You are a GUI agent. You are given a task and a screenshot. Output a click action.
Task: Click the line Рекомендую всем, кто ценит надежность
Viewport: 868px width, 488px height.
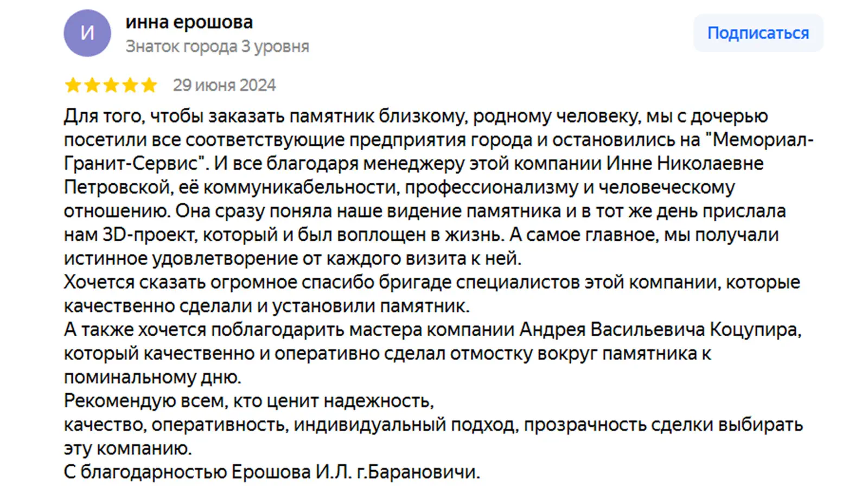pos(249,401)
